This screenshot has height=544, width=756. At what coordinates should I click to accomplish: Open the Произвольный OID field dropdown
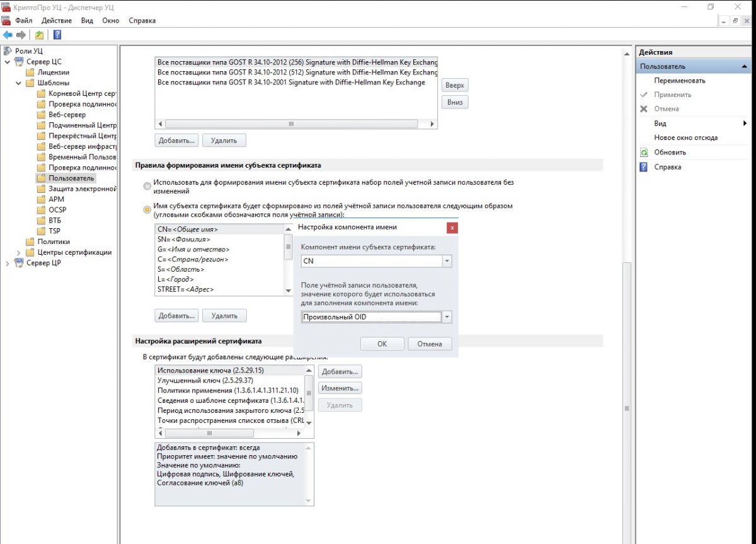pyautogui.click(x=447, y=317)
